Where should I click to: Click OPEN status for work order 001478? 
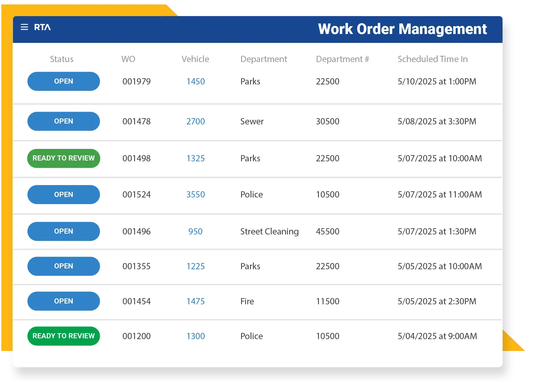point(64,121)
